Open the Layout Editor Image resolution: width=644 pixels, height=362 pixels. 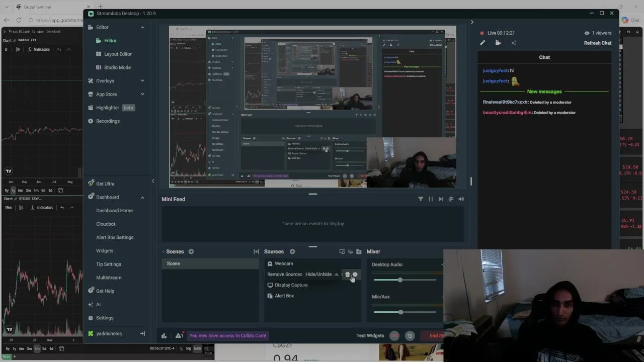pos(118,54)
